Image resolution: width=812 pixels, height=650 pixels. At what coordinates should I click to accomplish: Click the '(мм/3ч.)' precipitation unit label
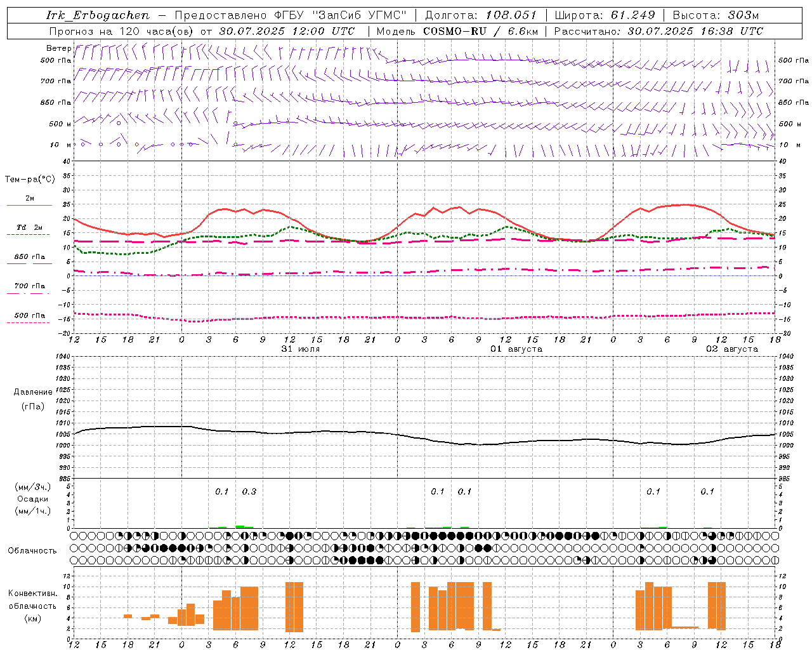pos(32,487)
